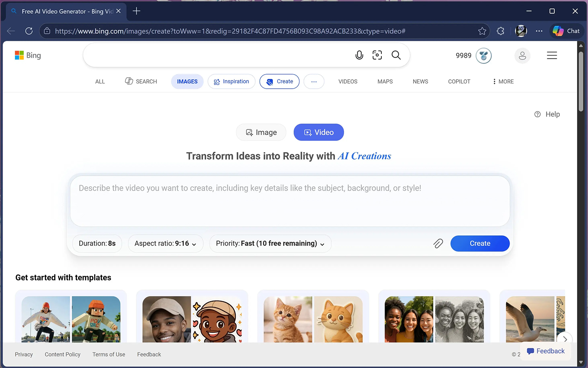This screenshot has height=368, width=588.
Task: Open Microsoft Rewards medal icon
Action: [x=483, y=56]
